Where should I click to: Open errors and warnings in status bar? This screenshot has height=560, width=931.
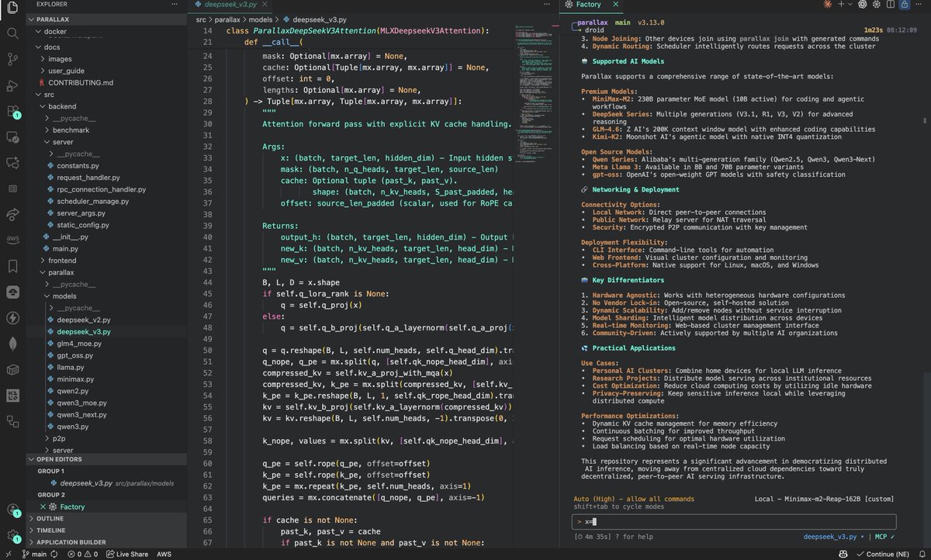pyautogui.click(x=84, y=554)
